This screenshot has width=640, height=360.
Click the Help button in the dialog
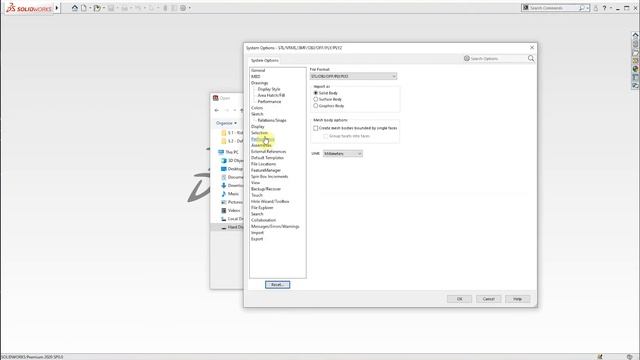click(518, 299)
